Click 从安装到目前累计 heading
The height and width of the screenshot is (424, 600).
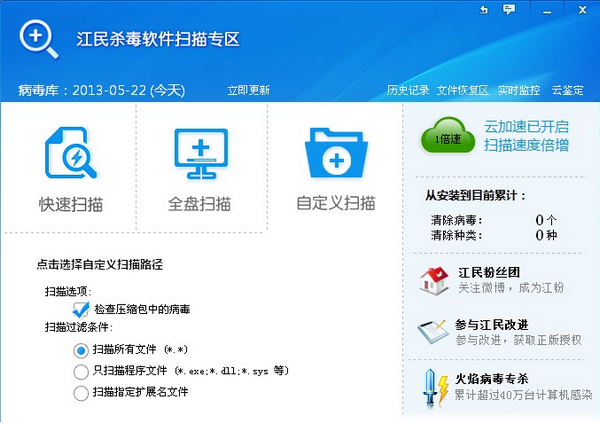pos(476,196)
